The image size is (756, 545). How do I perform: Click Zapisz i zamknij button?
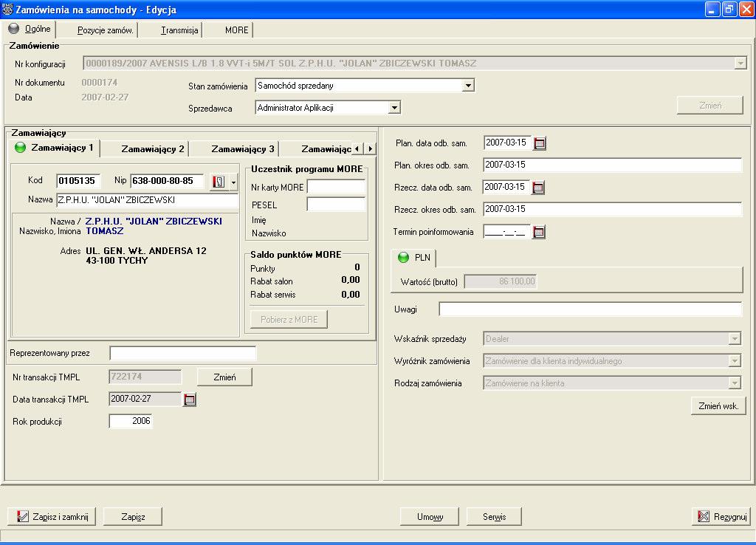52,516
